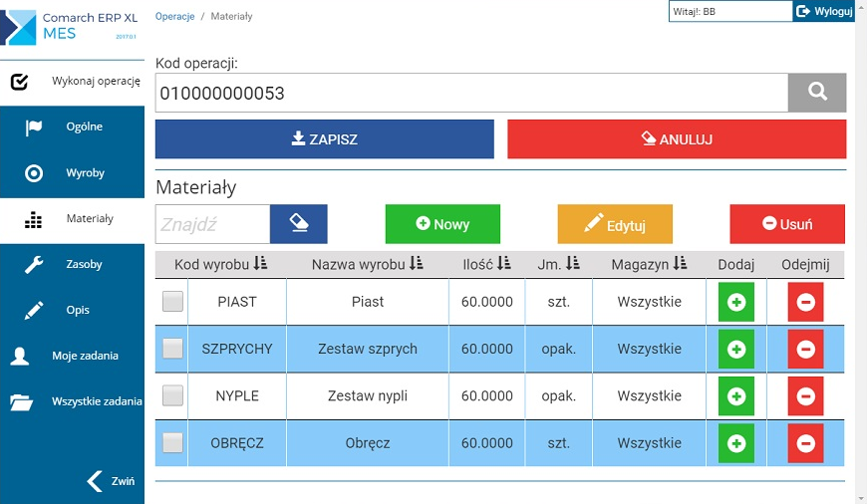Viewport: 867px width, 504px height.
Task: Click the Edytuj button
Action: click(x=615, y=224)
